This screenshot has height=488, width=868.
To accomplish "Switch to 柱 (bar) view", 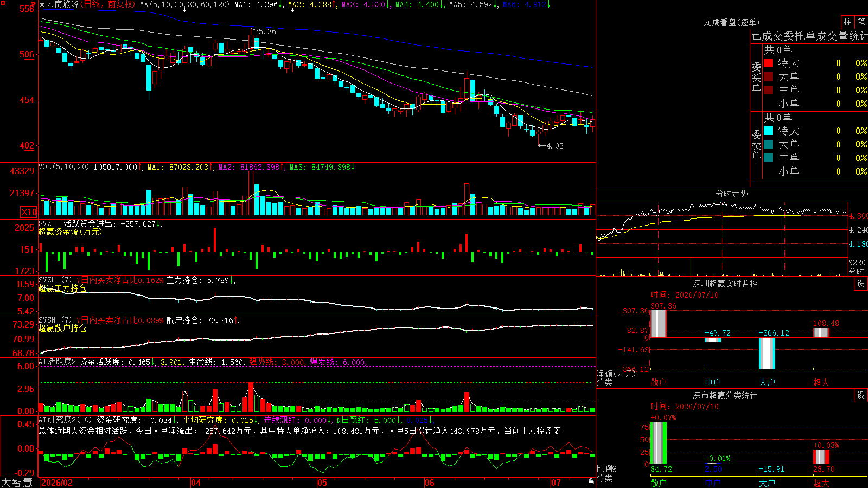I will [847, 22].
